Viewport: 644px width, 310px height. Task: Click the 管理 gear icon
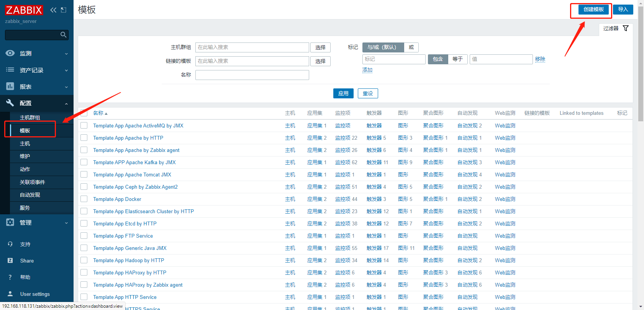(10, 222)
